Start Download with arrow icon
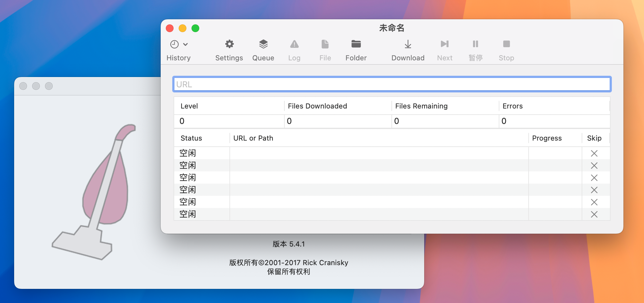This screenshot has height=303, width=644. 408,44
